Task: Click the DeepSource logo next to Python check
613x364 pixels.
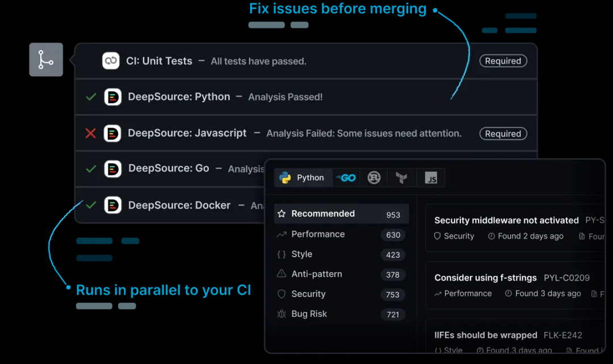Action: pos(112,96)
